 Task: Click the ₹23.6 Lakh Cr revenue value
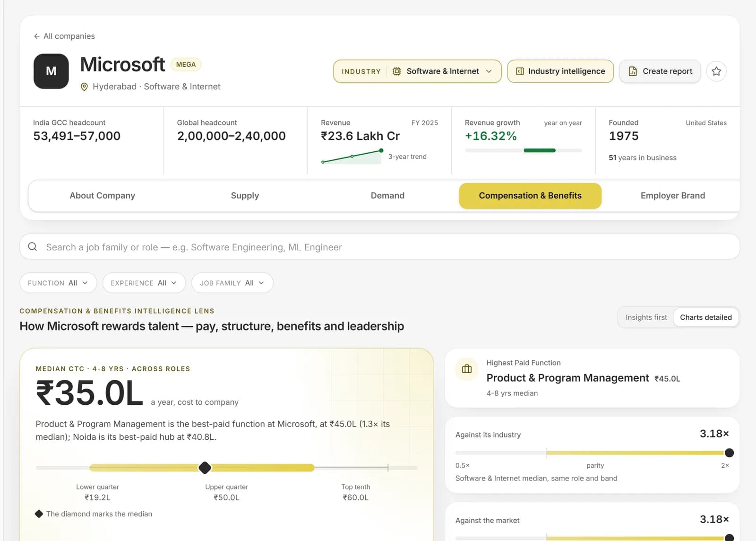[x=361, y=136]
